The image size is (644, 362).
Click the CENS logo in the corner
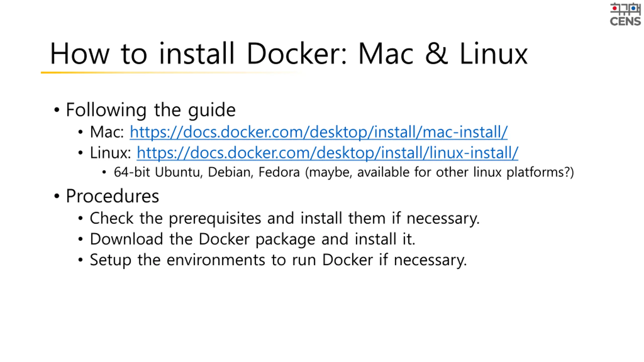[x=625, y=14]
